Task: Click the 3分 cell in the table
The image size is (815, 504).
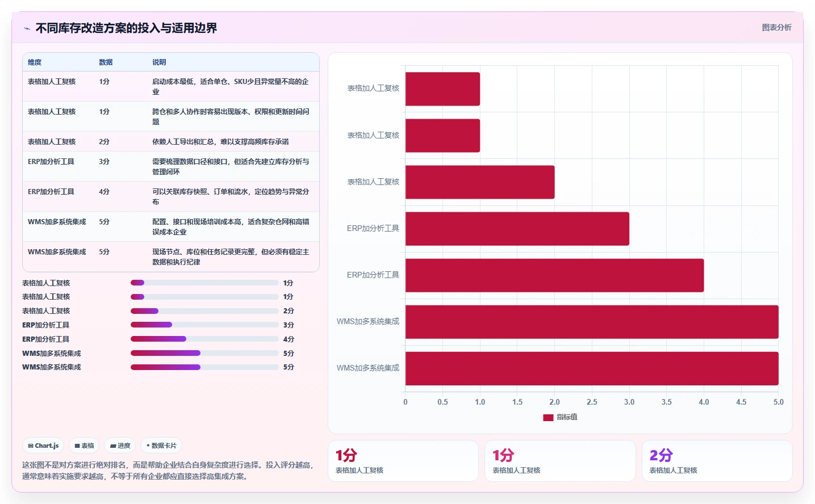Action: 105,161
